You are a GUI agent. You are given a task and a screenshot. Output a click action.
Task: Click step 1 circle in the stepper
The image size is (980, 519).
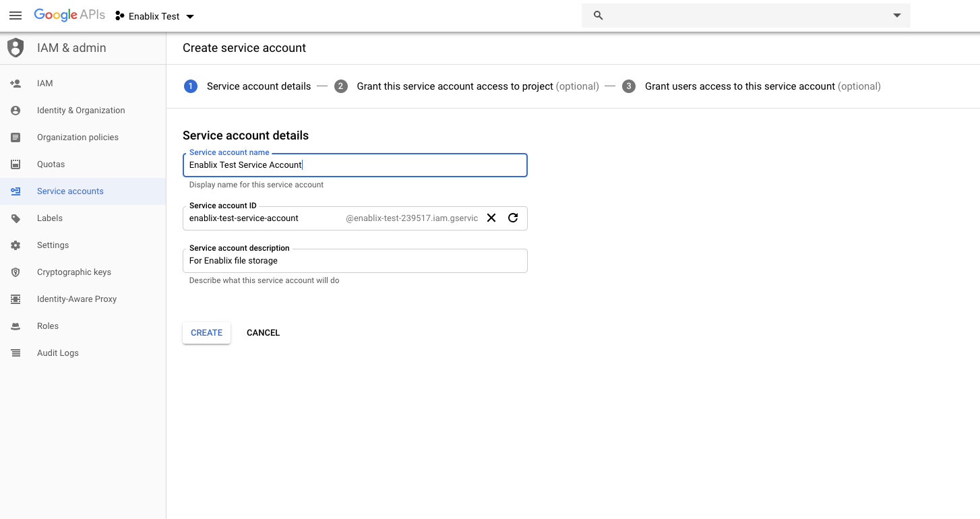click(x=191, y=86)
